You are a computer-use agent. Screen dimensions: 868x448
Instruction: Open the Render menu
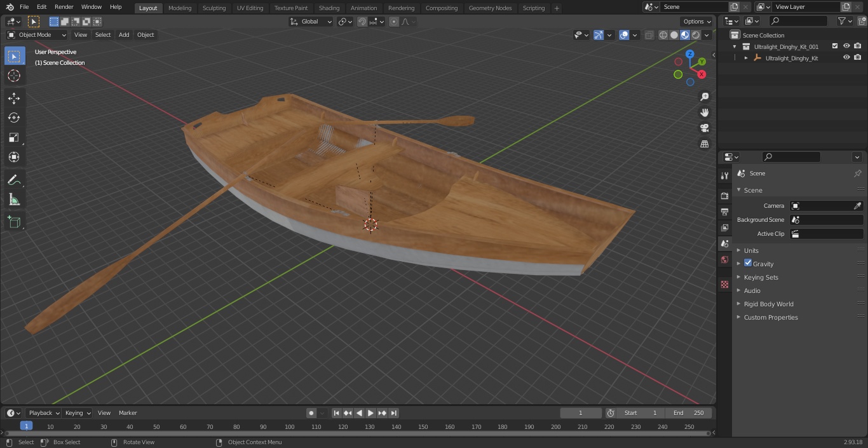point(64,7)
